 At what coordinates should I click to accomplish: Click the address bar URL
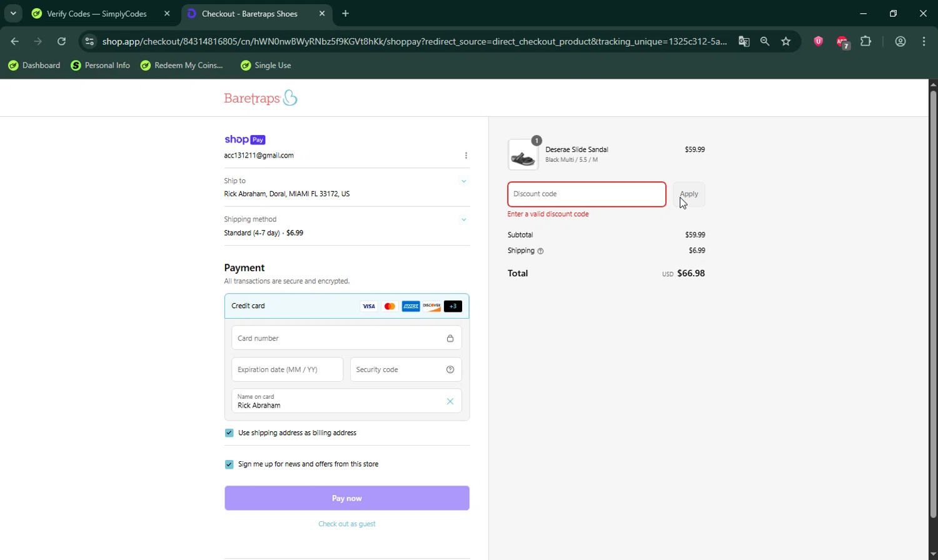click(x=414, y=41)
